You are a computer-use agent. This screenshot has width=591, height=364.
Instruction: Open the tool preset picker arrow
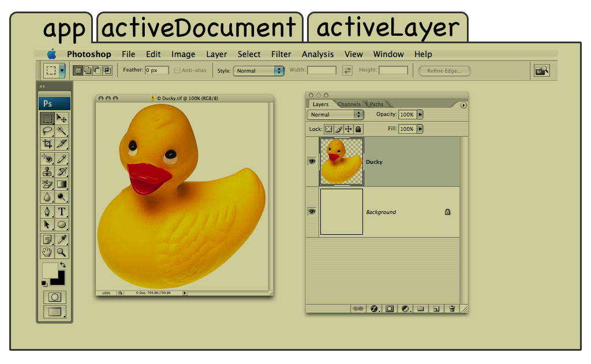tap(62, 70)
